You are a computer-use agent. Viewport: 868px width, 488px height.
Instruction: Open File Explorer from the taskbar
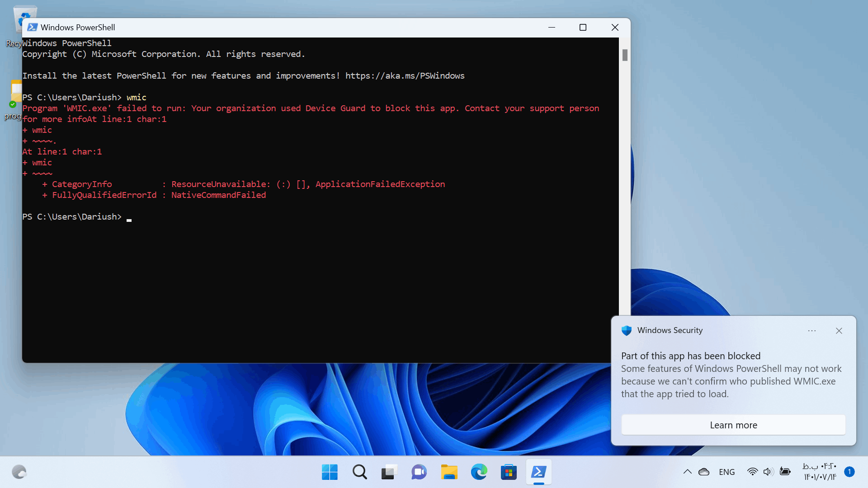pyautogui.click(x=449, y=472)
